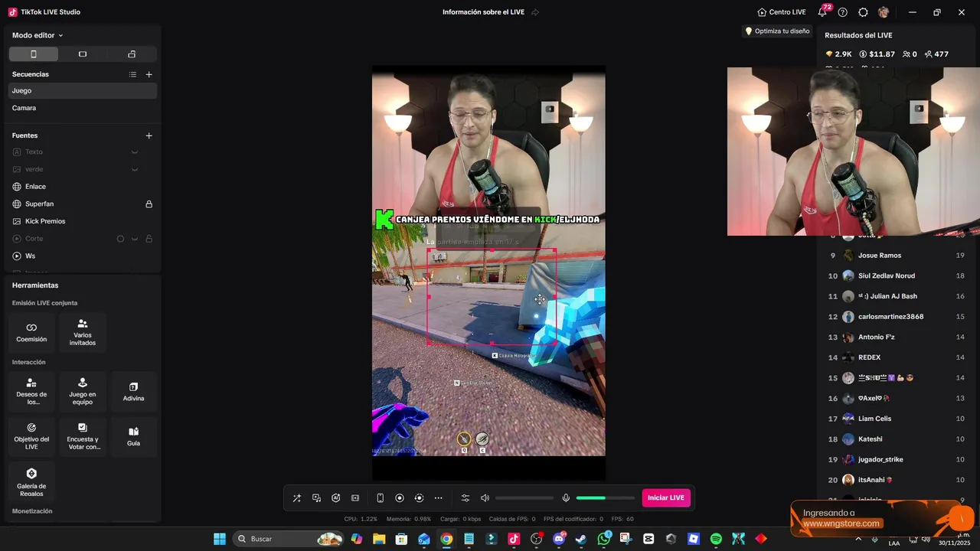
Task: Select the Kick Premios source
Action: point(83,221)
